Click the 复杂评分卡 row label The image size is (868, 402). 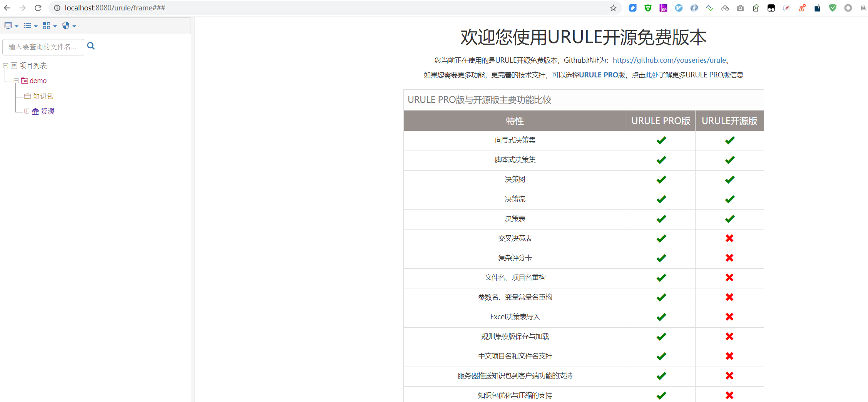515,258
